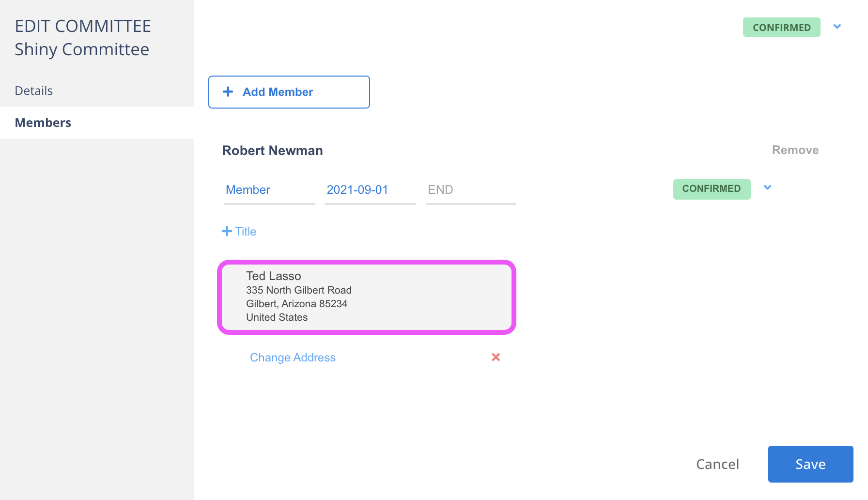Remove Robert Newman from the committee
868x500 pixels.
click(x=795, y=150)
